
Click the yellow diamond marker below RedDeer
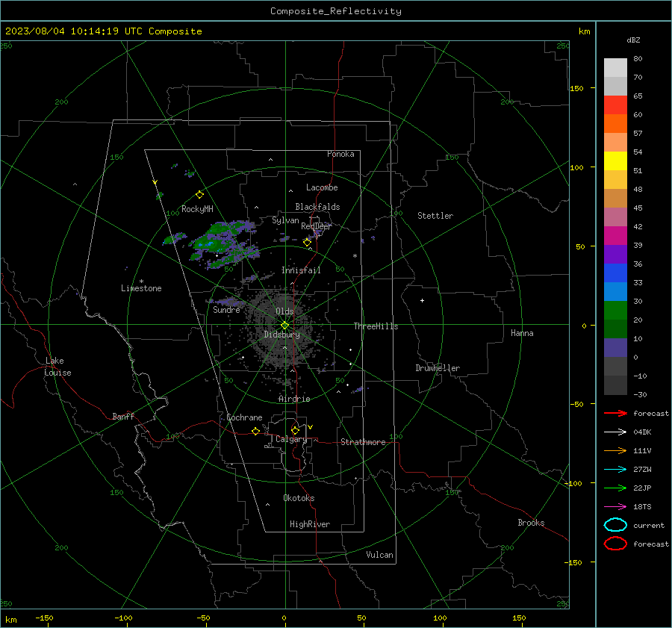pyautogui.click(x=307, y=243)
